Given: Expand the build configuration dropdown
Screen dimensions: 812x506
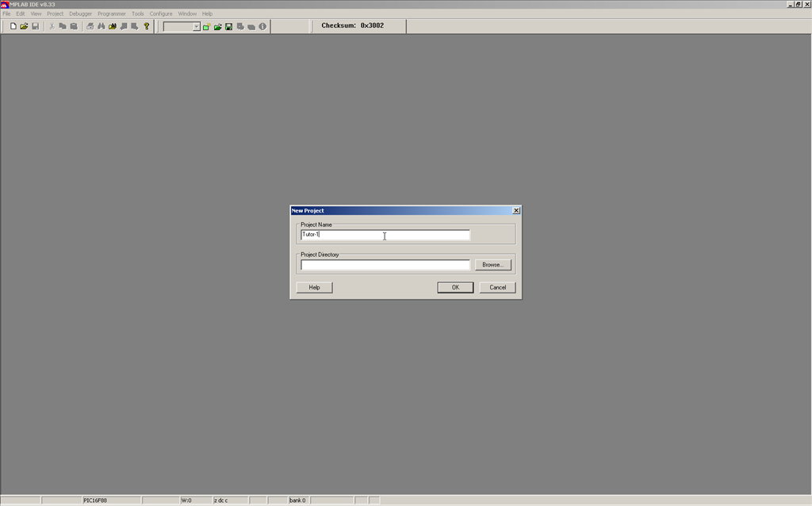Looking at the screenshot, I should coord(196,27).
